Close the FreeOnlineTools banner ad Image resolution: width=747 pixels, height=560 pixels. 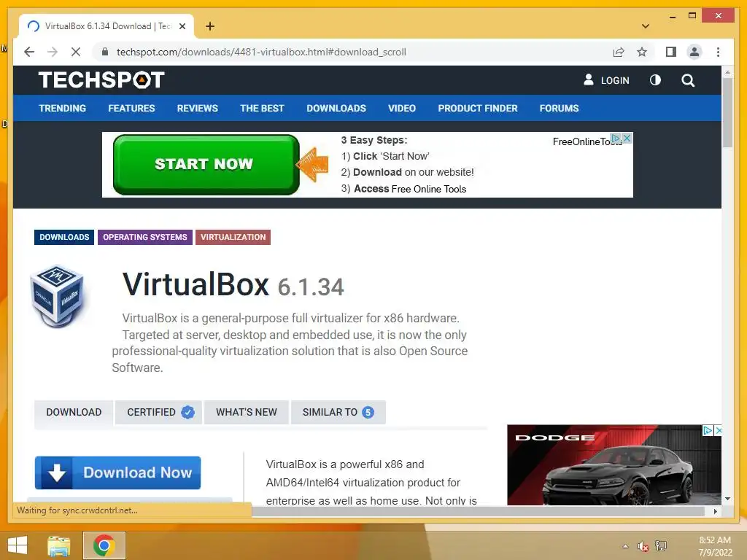pos(627,138)
